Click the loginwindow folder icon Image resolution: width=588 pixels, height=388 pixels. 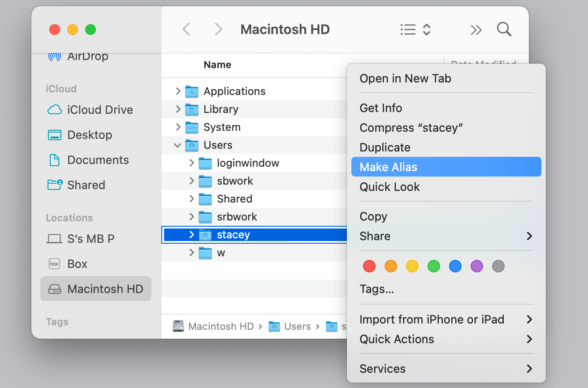[x=205, y=163]
